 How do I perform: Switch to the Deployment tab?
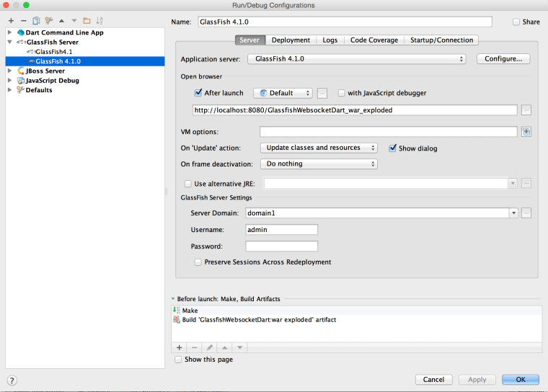pos(291,40)
